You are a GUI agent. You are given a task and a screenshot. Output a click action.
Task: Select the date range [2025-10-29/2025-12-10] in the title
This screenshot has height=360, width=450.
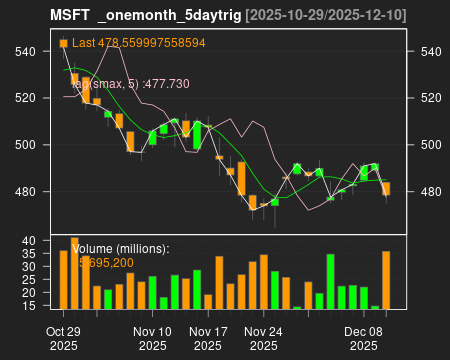coord(326,15)
